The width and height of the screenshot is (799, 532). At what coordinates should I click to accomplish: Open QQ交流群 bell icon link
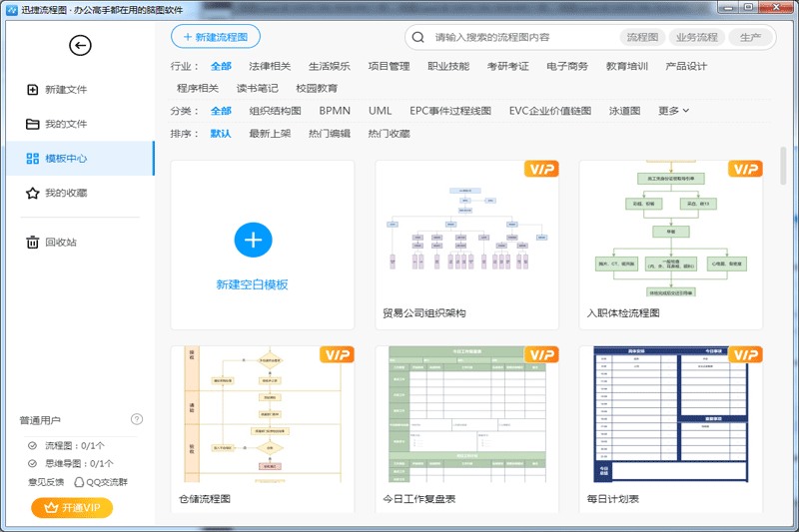pos(80,481)
